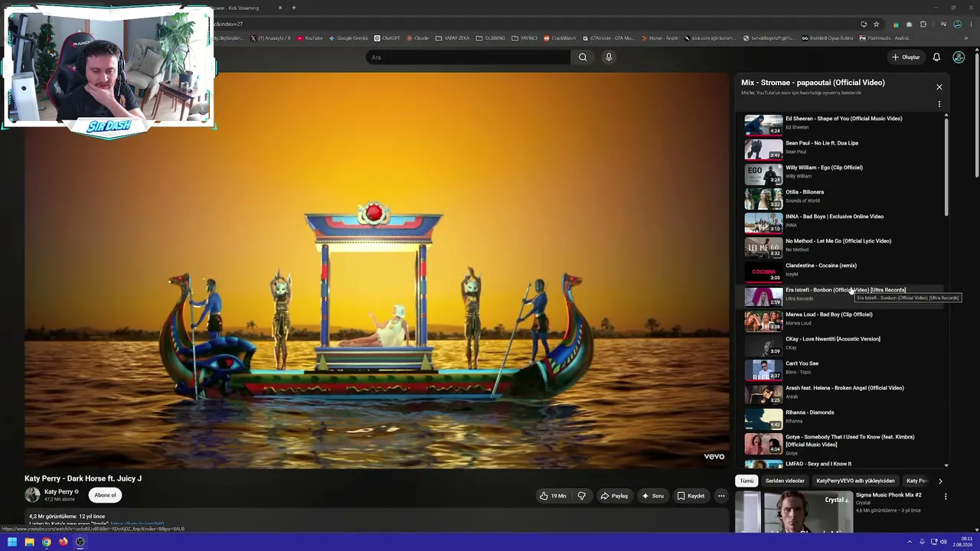Open a new browser tab
Viewport: 980px width, 551px height.
pos(294,8)
